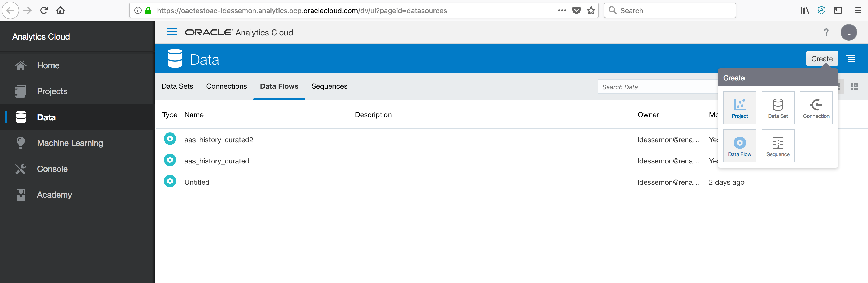Click the browser forward arrow
Image resolution: width=868 pixels, height=283 pixels.
point(27,10)
